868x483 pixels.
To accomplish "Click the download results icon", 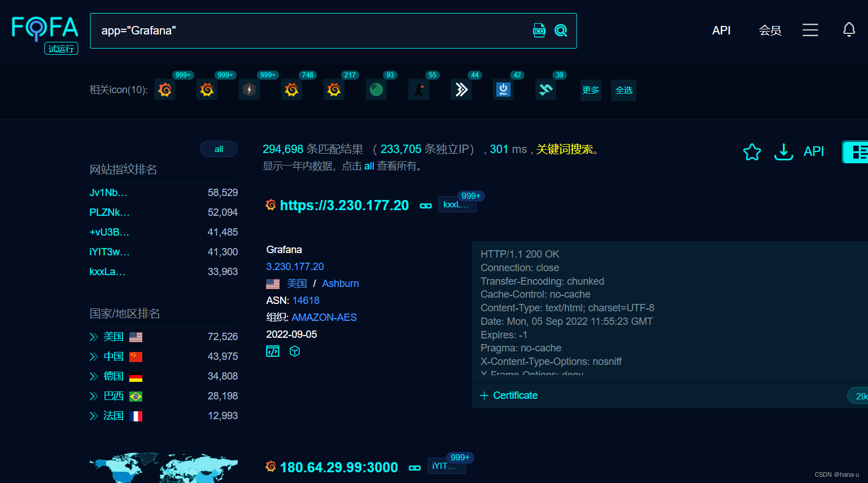I will click(x=783, y=151).
